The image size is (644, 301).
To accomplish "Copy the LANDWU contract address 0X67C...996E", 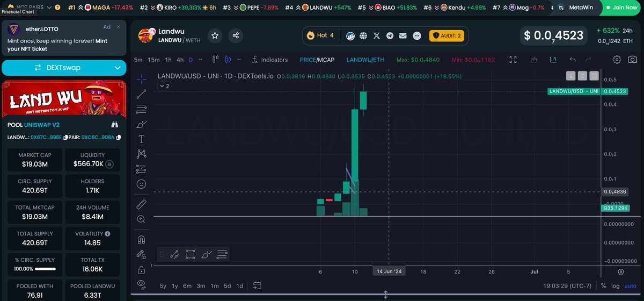I will point(65,137).
